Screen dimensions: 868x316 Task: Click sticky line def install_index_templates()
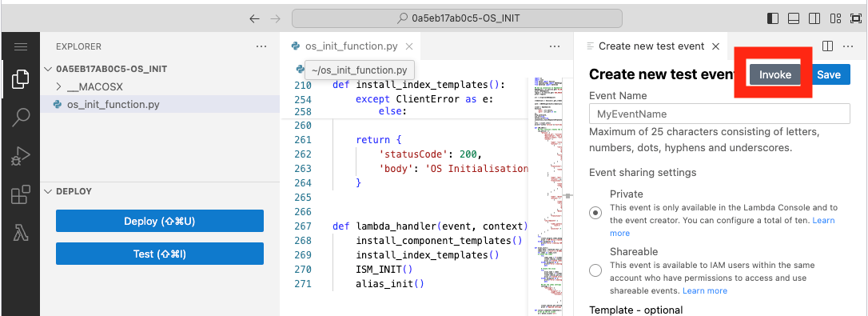[419, 86]
